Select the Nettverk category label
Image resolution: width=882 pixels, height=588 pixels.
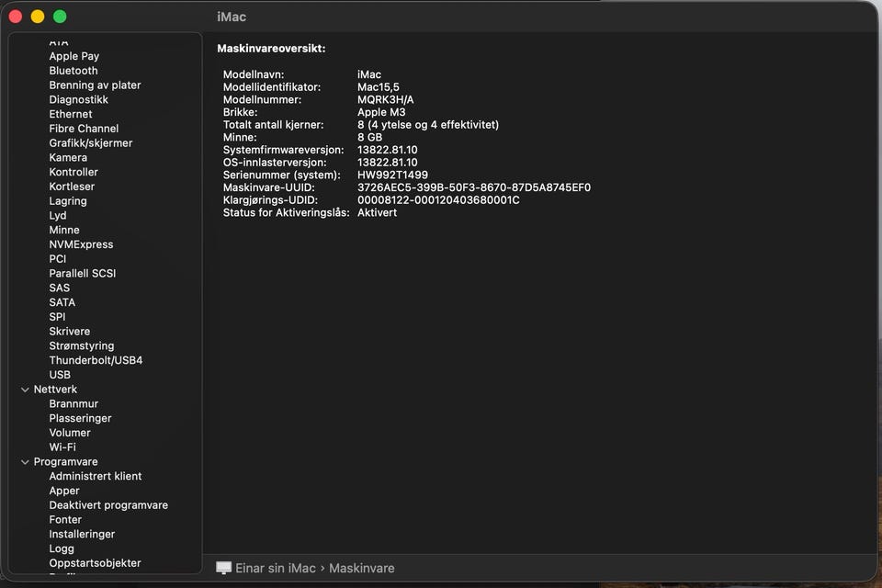(x=55, y=390)
